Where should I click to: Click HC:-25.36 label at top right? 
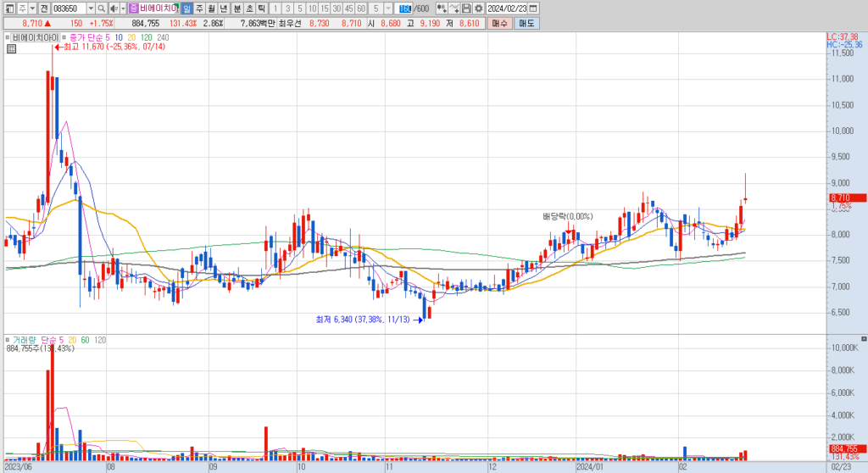[x=844, y=45]
